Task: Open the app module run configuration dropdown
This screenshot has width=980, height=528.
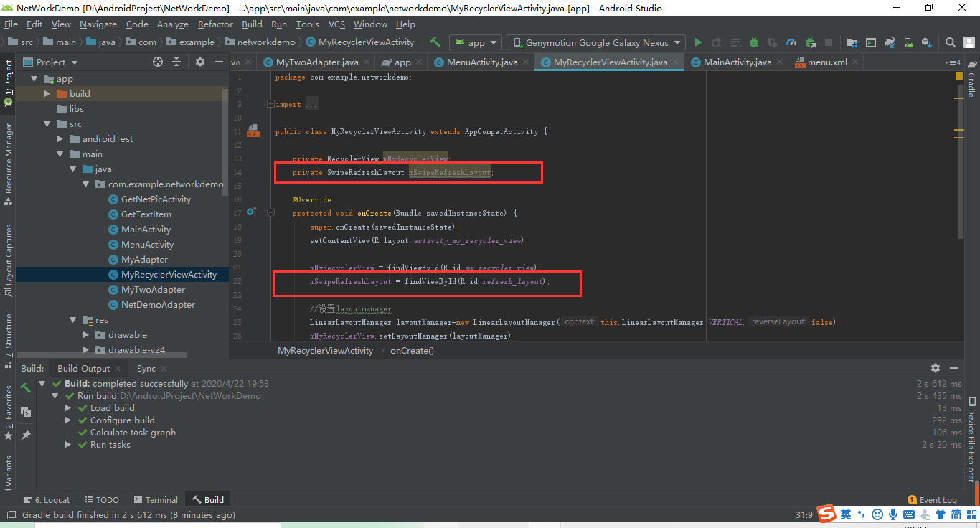Action: point(475,42)
